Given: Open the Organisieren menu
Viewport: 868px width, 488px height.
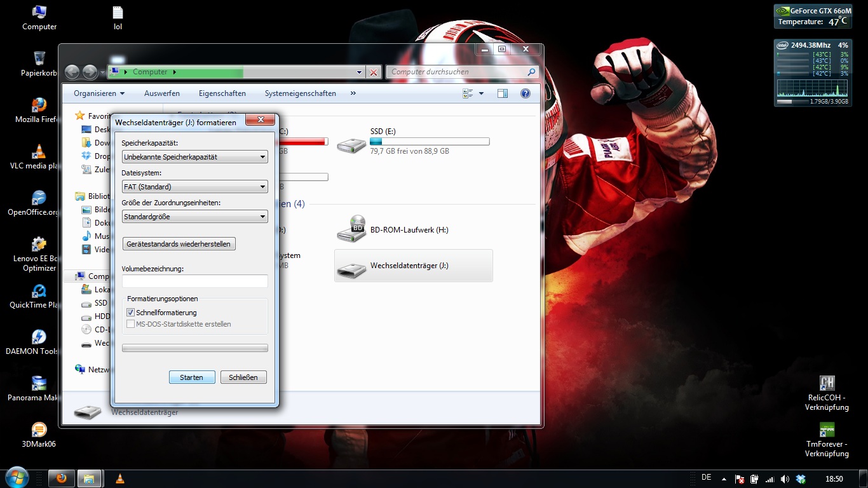Looking at the screenshot, I should pos(98,93).
